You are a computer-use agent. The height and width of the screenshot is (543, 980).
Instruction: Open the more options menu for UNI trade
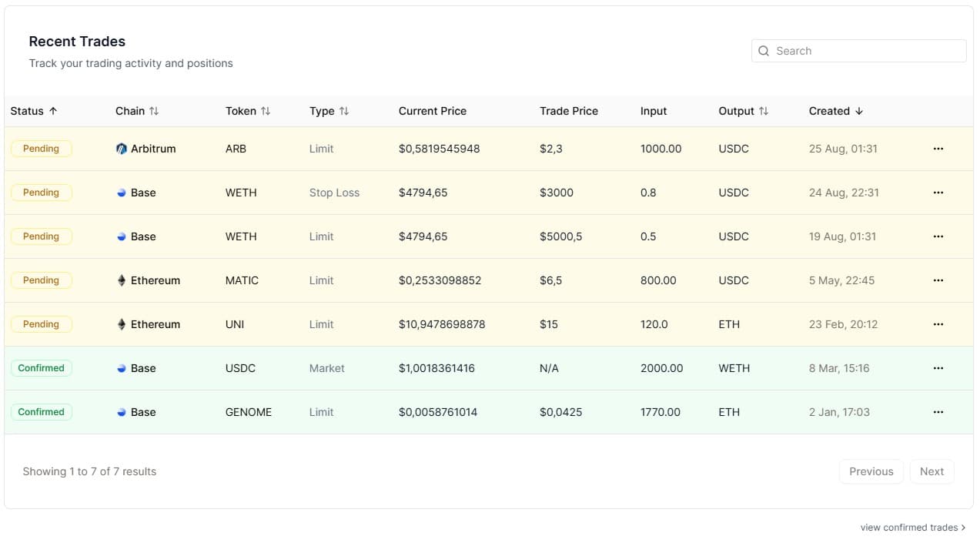938,324
